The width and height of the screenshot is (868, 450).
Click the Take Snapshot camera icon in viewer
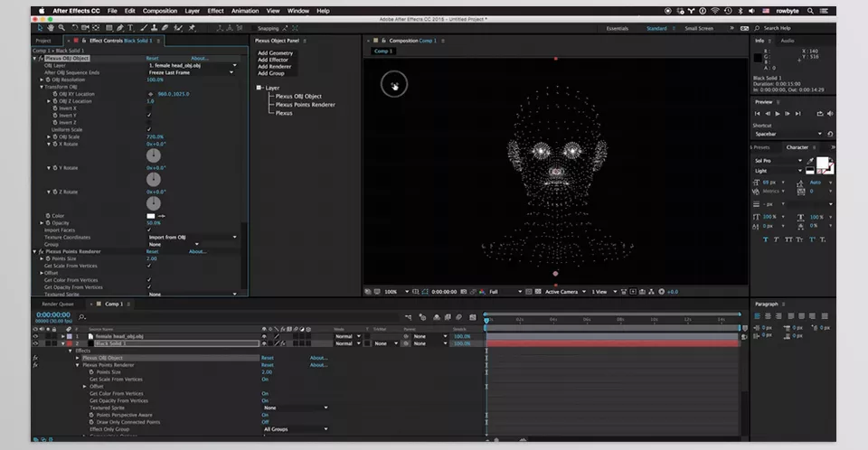463,292
